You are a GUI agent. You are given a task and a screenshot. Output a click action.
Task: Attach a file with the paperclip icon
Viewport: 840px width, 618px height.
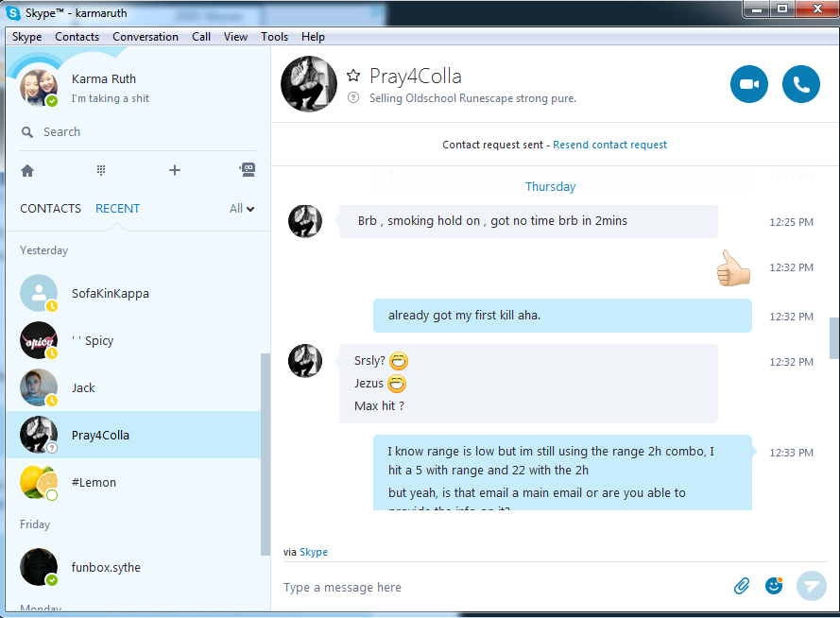point(742,586)
